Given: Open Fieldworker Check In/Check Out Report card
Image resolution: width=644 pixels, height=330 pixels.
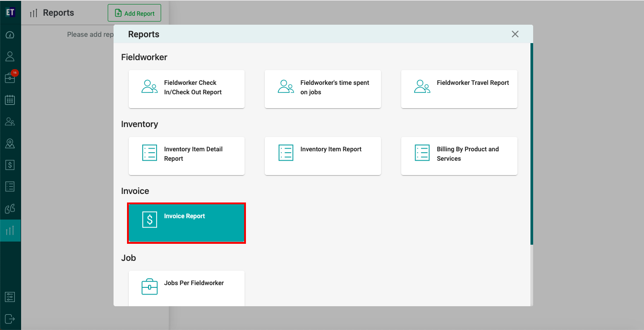Looking at the screenshot, I should click(x=187, y=89).
